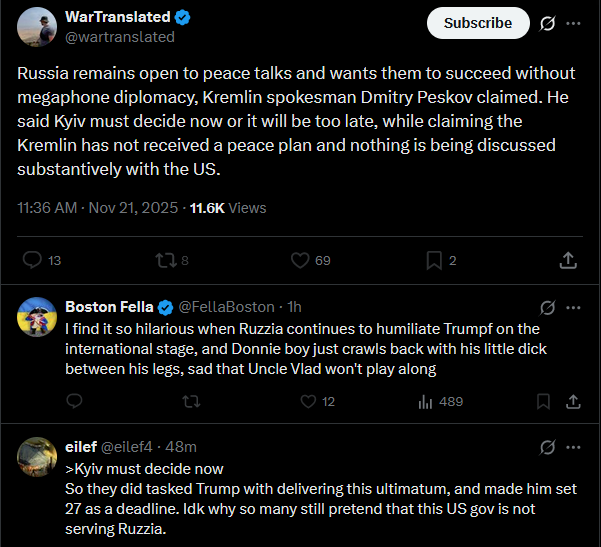Click the Grok icon beside Subscribe
The height and width of the screenshot is (547, 601).
547,23
